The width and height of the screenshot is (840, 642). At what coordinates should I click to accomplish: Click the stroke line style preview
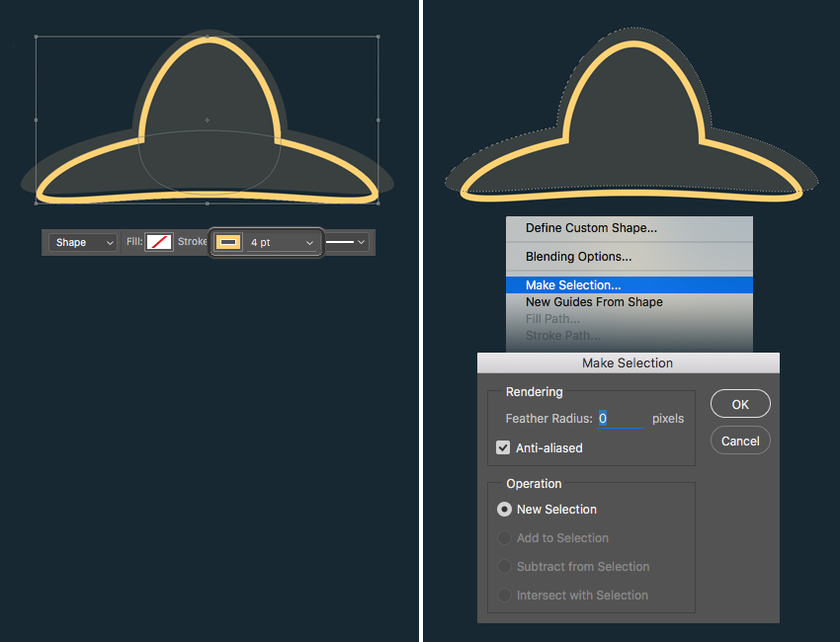pyautogui.click(x=340, y=241)
